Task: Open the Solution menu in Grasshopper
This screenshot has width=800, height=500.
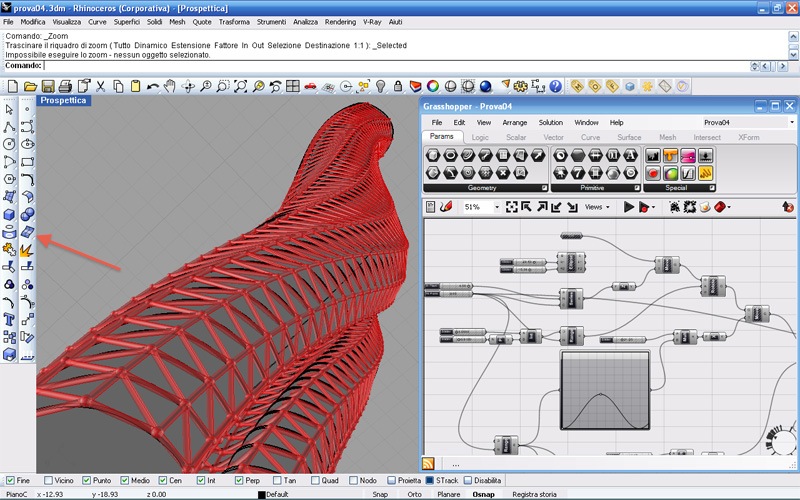Action: (551, 122)
